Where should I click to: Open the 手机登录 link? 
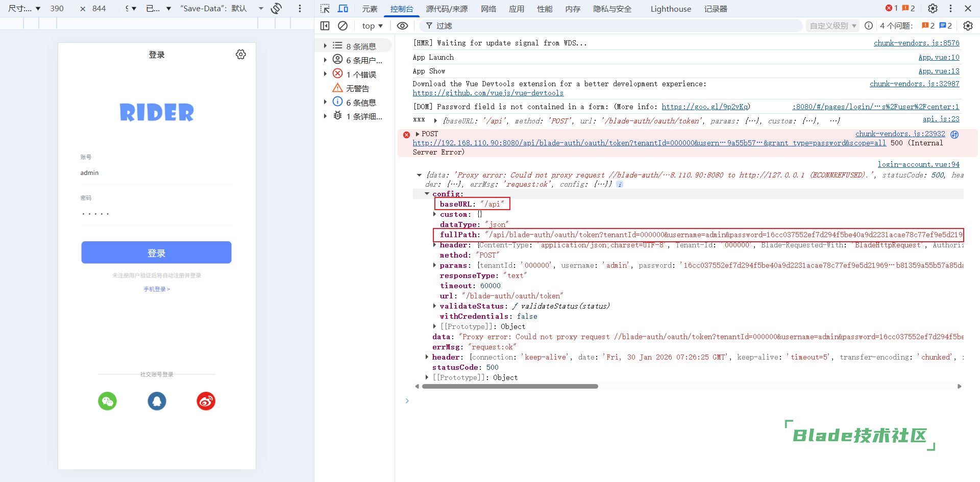(x=157, y=289)
